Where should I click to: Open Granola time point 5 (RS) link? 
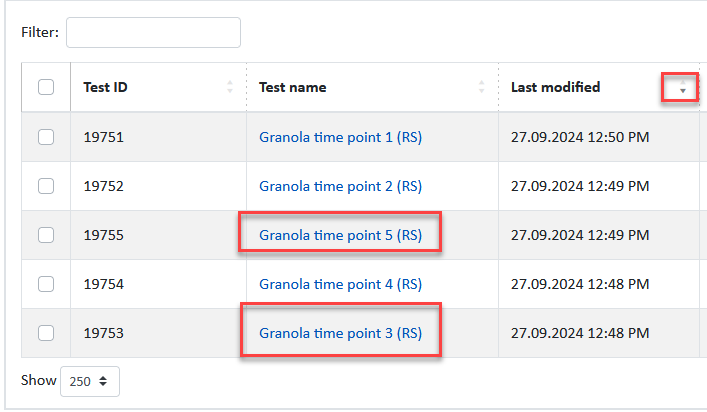pyautogui.click(x=340, y=235)
